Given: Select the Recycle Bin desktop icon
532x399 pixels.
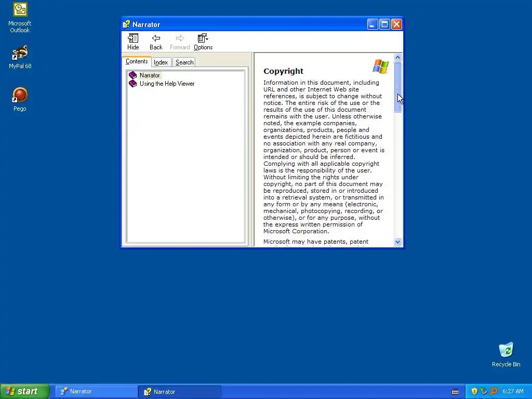Looking at the screenshot, I should [506, 354].
